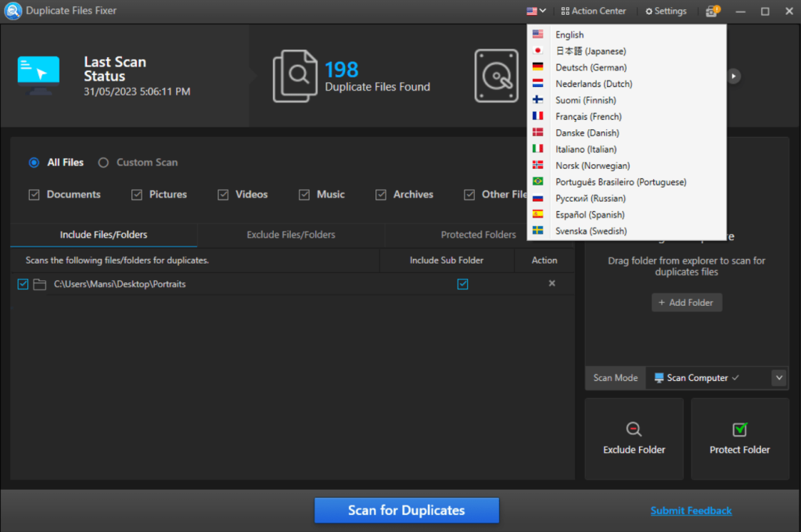This screenshot has height=532, width=801.
Task: Click the Include Sub Folder column header
Action: click(x=447, y=260)
